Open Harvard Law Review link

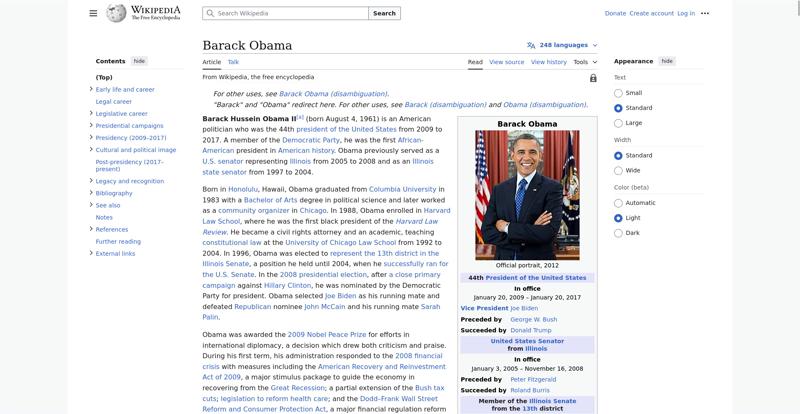pos(320,227)
